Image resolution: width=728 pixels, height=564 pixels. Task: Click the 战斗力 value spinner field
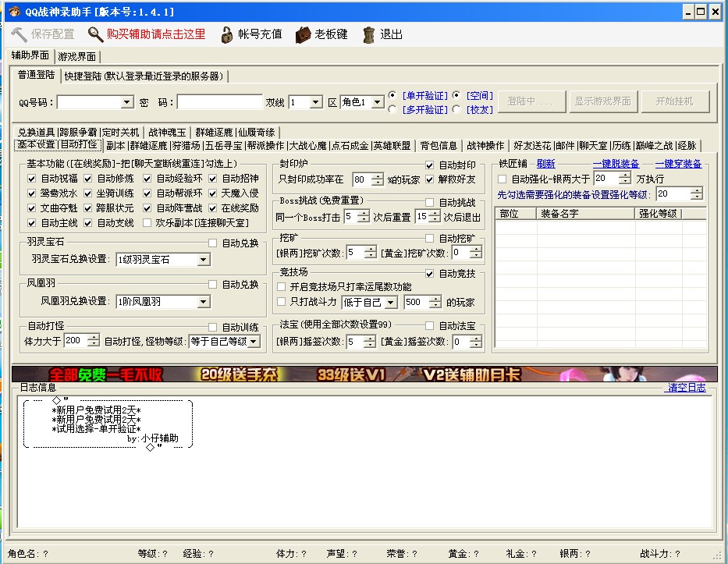tap(417, 303)
